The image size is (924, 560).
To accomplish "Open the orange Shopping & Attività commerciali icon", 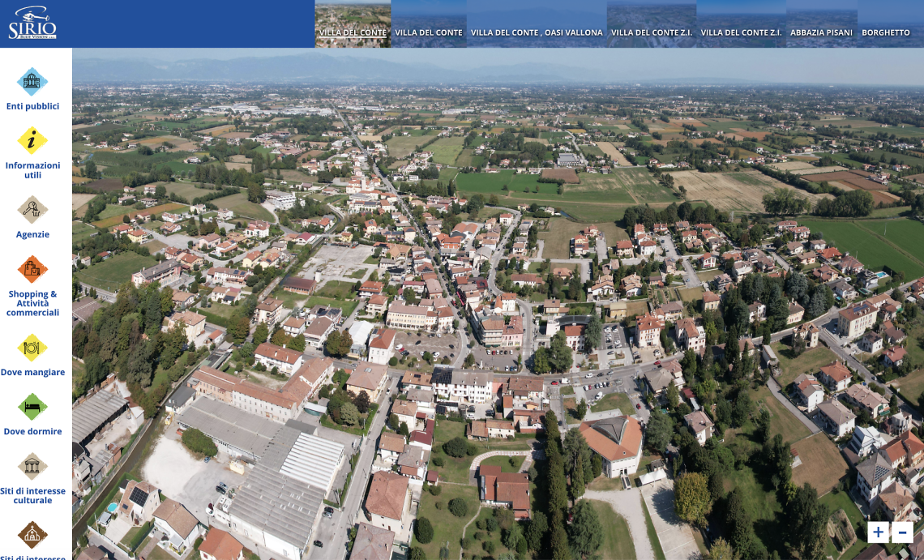I will click(x=32, y=269).
